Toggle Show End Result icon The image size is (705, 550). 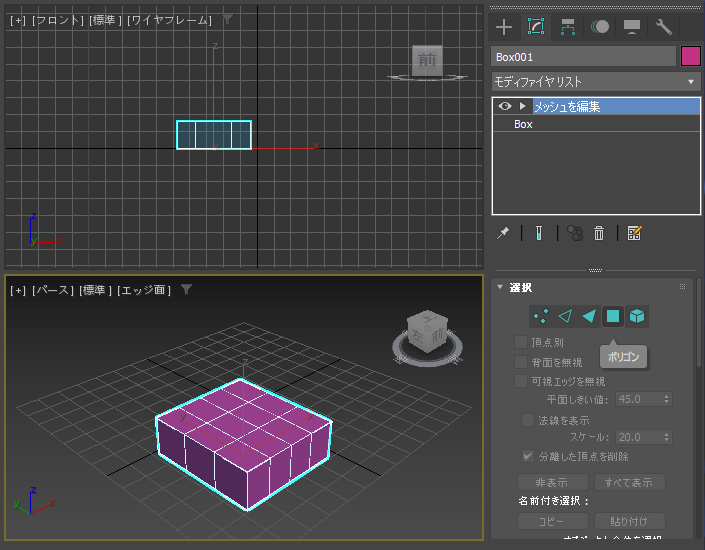[539, 233]
